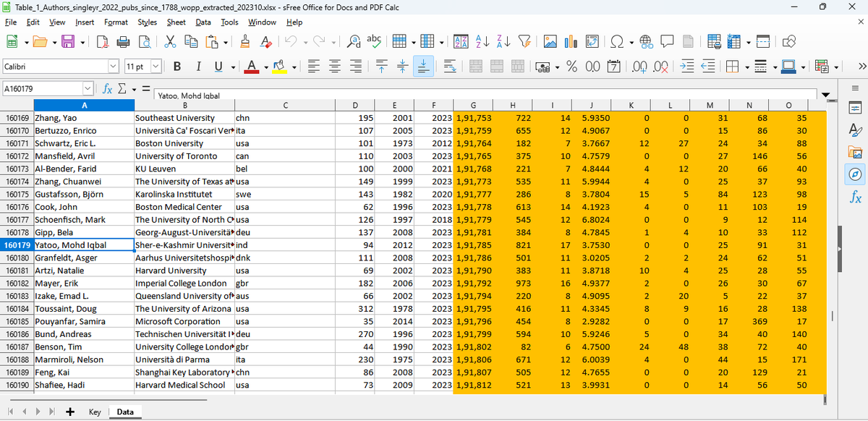
Task: Run the spelling check tool
Action: pos(375,43)
